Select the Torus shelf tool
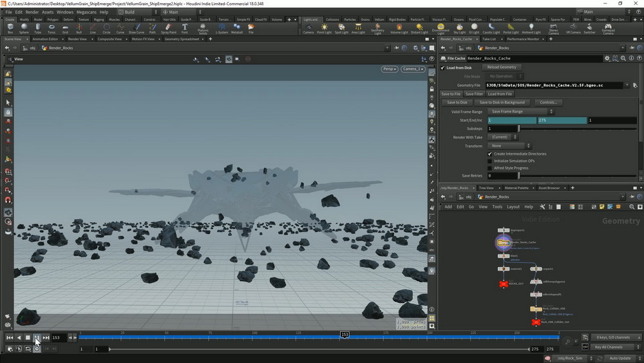Screen dimensions: 644x363 52,28
